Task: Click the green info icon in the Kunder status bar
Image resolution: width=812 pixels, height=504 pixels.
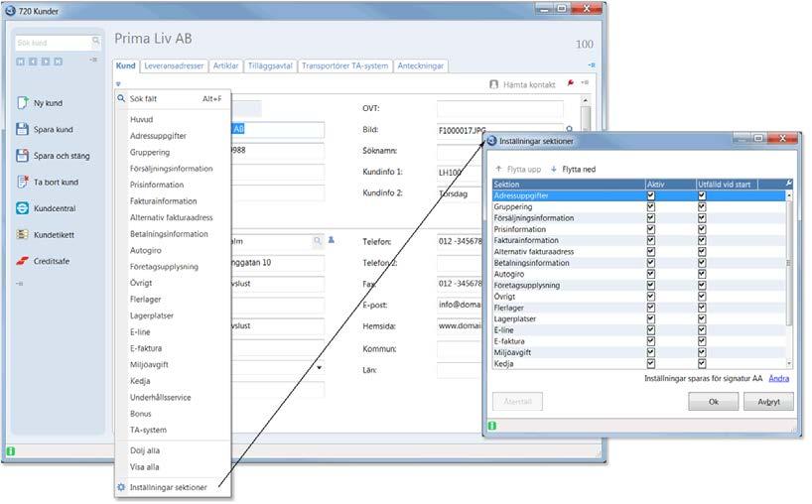Action: tap(10, 451)
